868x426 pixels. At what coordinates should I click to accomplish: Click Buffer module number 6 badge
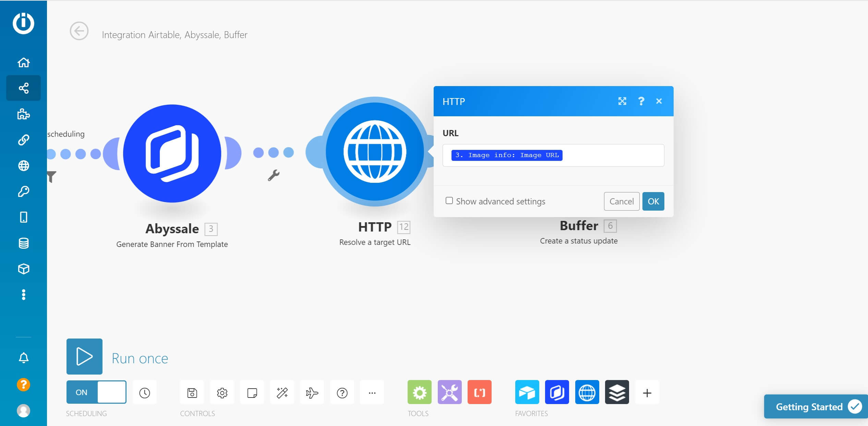point(610,226)
